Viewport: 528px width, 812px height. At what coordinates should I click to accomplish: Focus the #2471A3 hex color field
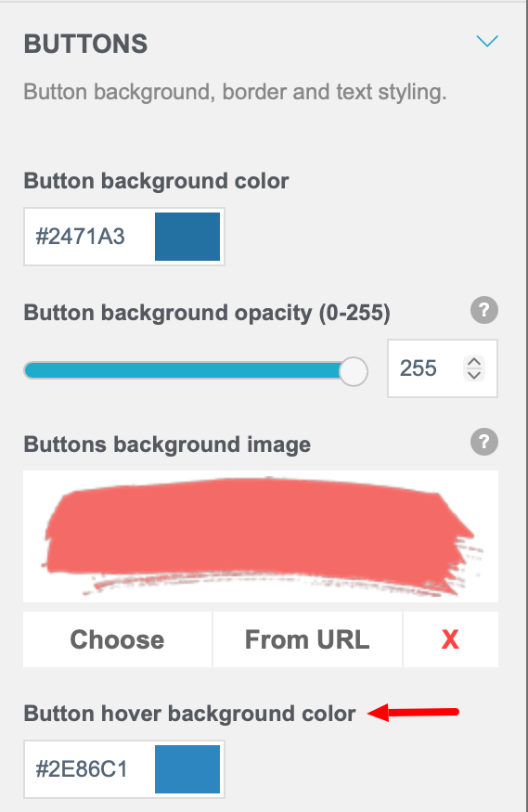coord(89,237)
